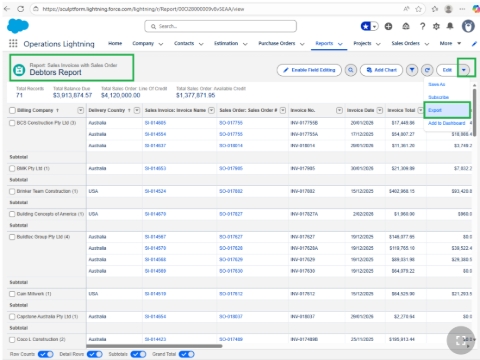This screenshot has width=480, height=360.
Task: Reload the page with the browser refresh icon
Action: (21, 9)
